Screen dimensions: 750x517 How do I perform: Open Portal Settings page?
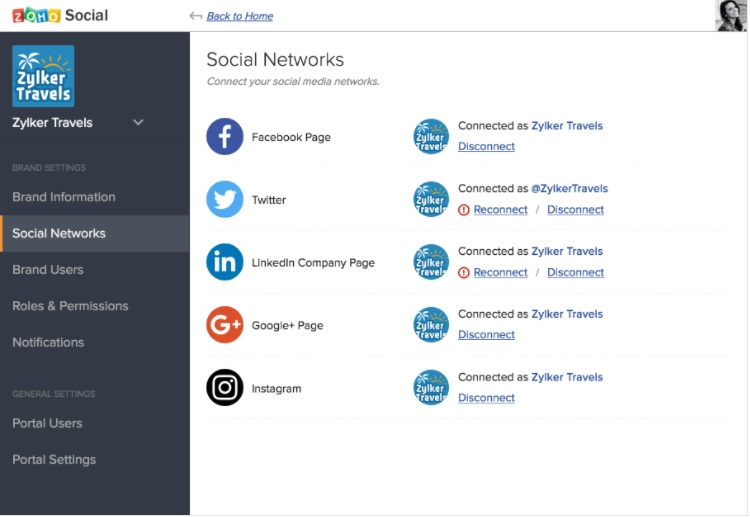click(54, 460)
